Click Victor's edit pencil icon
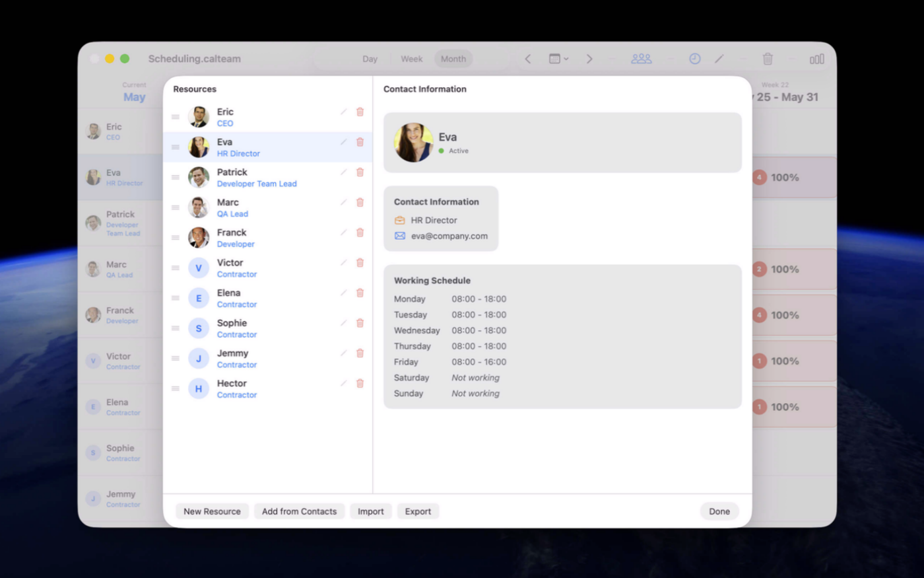Viewport: 924px width, 578px height. 343,263
